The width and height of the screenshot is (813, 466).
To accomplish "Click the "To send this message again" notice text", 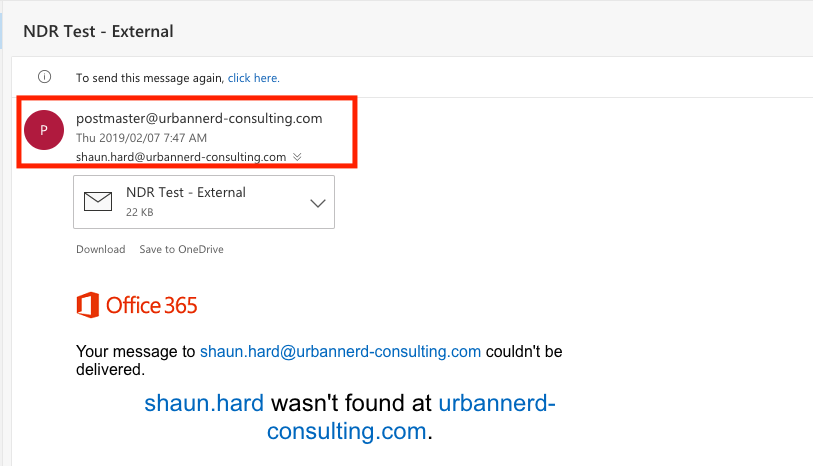I will (x=150, y=78).
